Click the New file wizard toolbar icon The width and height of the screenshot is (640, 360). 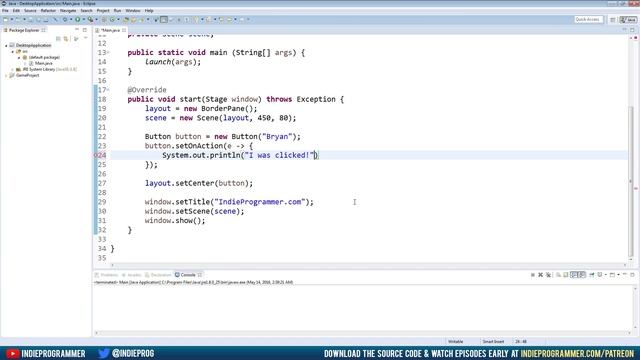click(x=6, y=20)
